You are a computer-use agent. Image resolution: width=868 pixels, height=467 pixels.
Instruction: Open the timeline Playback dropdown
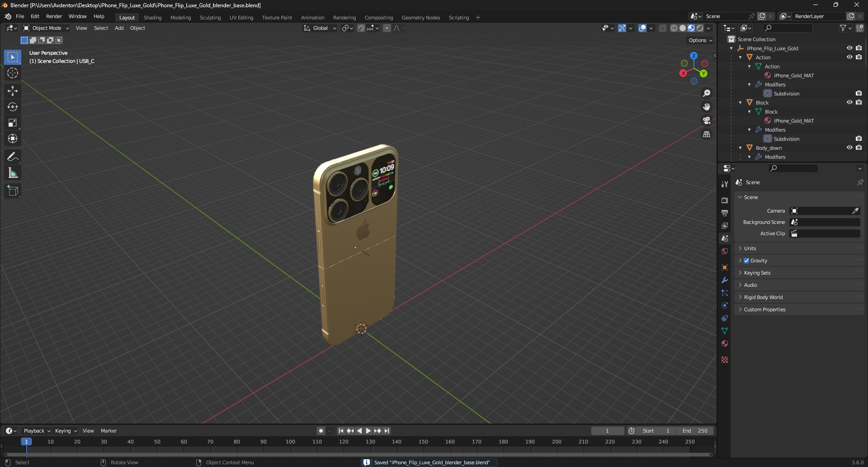point(37,431)
